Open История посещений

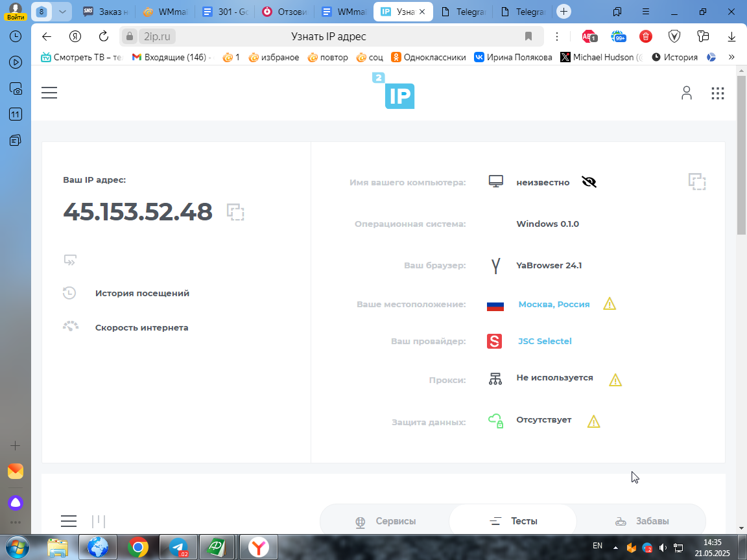point(142,294)
